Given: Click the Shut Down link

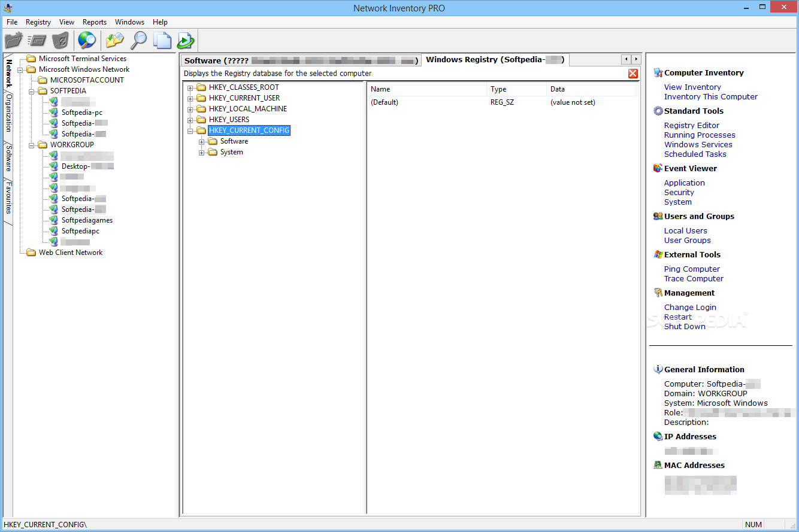Looking at the screenshot, I should point(685,326).
